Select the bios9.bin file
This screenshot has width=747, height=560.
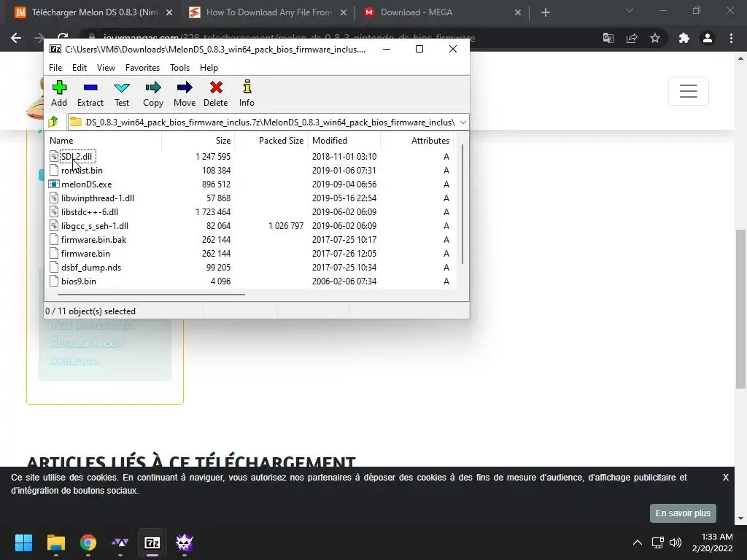pyautogui.click(x=249, y=281)
